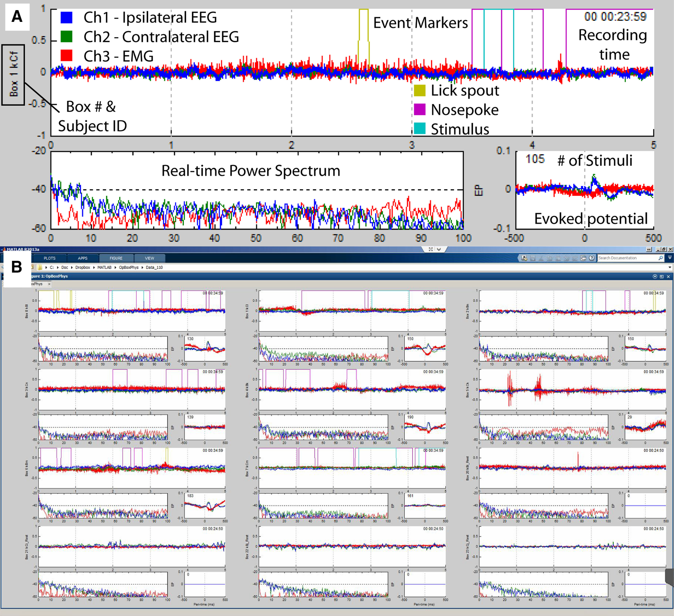674x616 pixels.
Task: Click the Copy icon in quick access toolbar
Action: [550, 258]
